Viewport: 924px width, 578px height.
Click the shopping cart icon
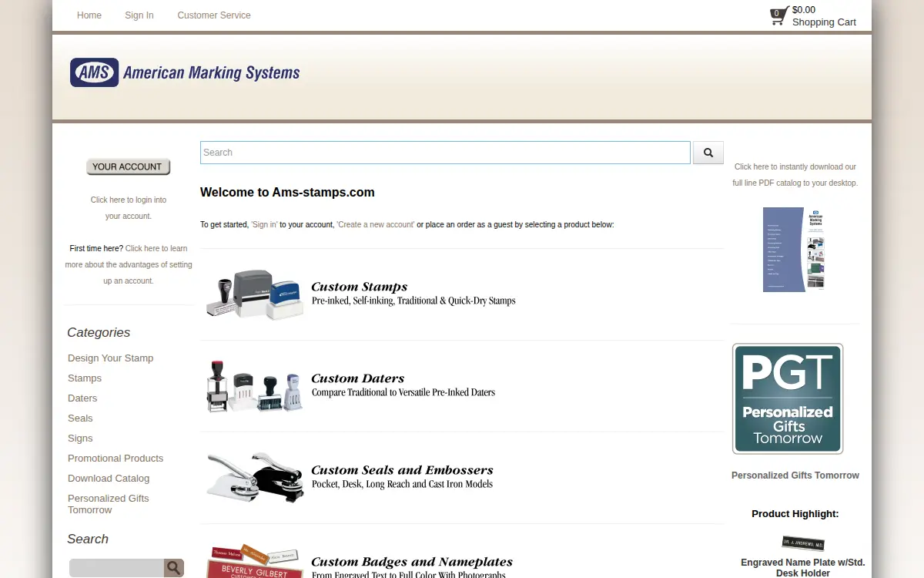[779, 16]
